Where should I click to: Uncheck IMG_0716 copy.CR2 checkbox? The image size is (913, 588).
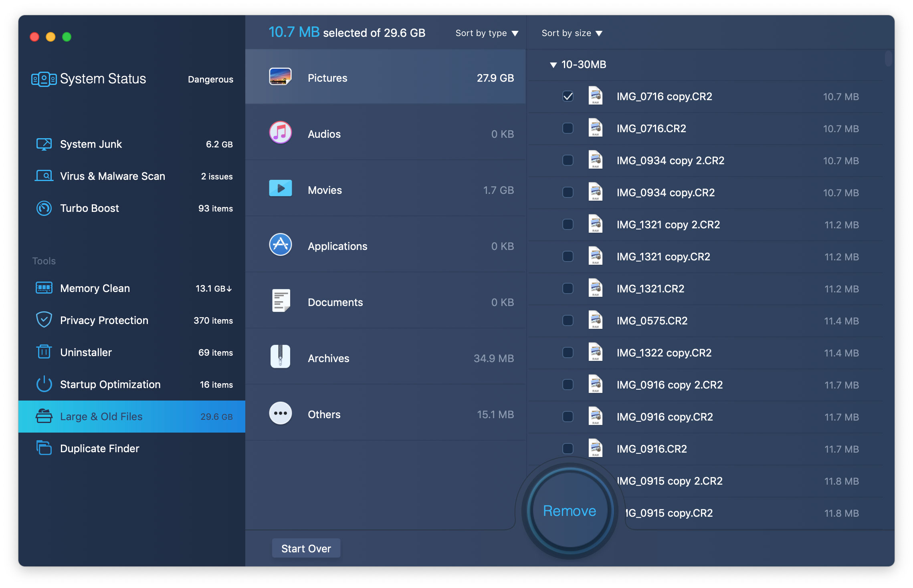click(568, 96)
